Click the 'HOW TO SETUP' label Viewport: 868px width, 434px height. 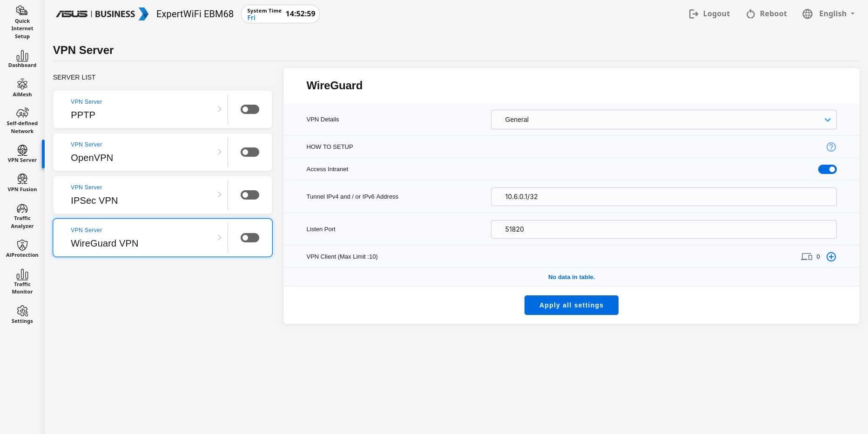[x=330, y=147]
